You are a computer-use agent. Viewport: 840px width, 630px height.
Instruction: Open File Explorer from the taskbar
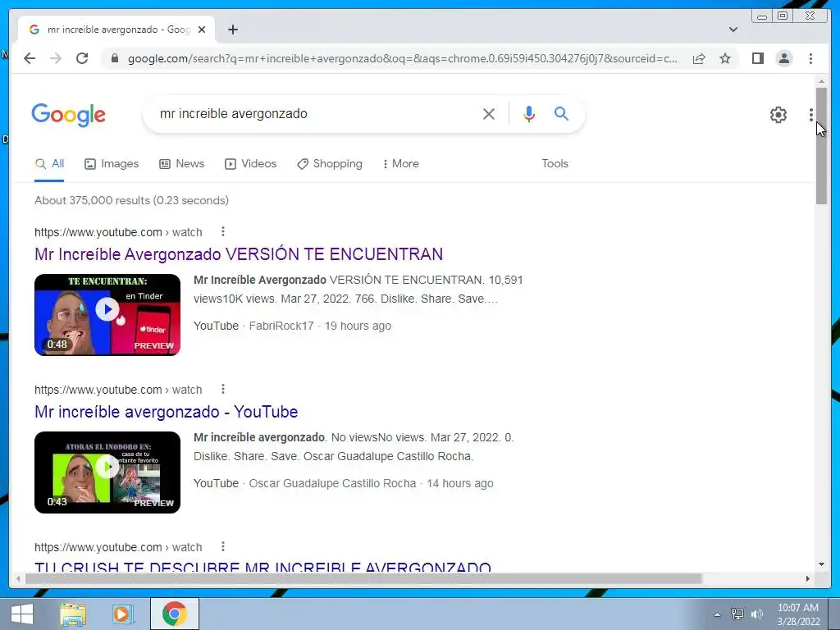[x=73, y=614]
